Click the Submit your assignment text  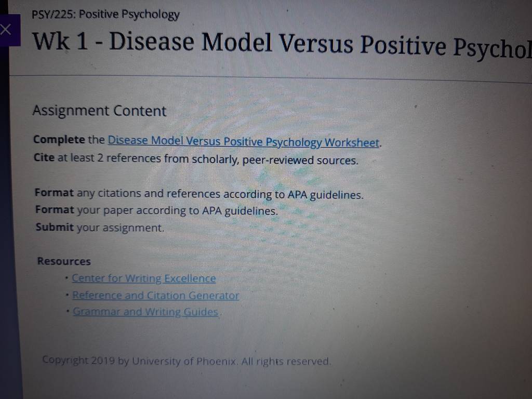point(100,228)
